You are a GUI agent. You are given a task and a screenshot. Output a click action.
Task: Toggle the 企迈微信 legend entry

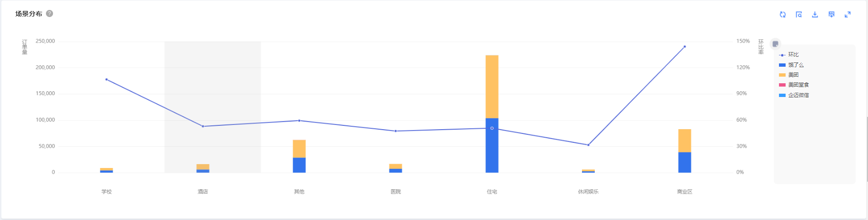click(x=794, y=95)
